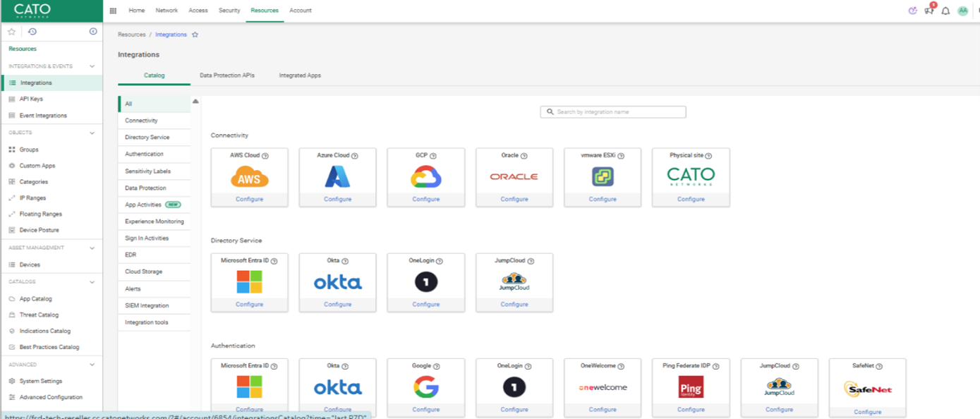Collapse the Objects sidebar section
Screen dimensions: 980x419
pos(92,133)
